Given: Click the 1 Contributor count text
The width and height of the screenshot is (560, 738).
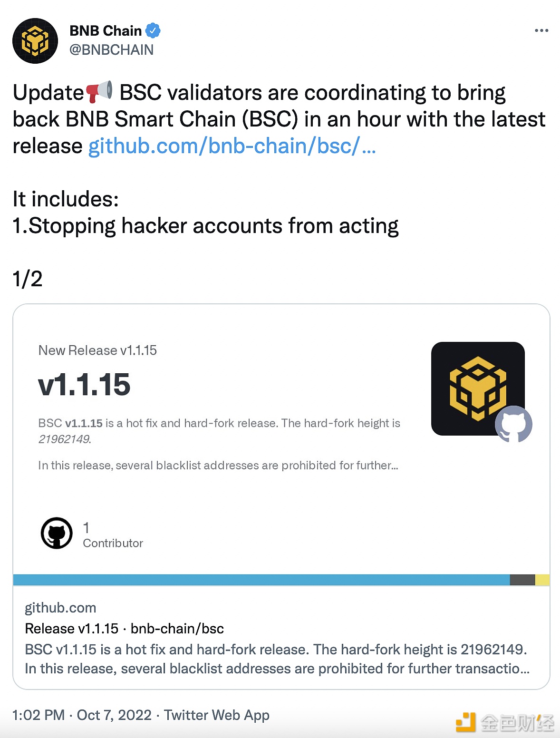Looking at the screenshot, I should click(113, 535).
